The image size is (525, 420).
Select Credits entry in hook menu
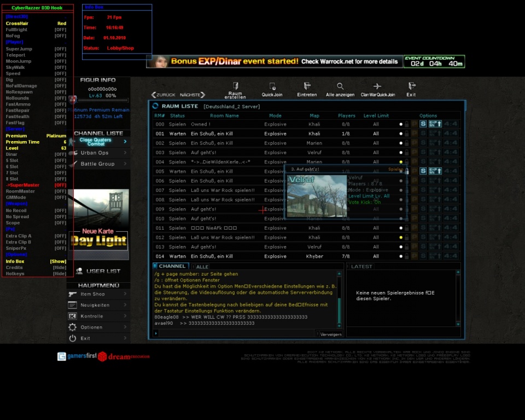pos(36,267)
